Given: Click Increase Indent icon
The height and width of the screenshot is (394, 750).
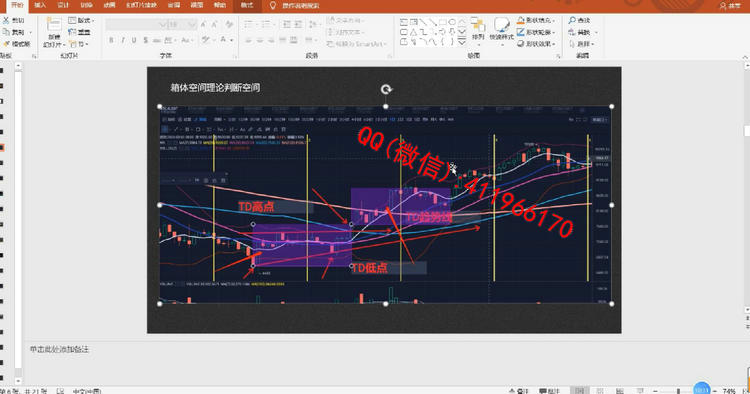Looking at the screenshot, I should (298, 24).
